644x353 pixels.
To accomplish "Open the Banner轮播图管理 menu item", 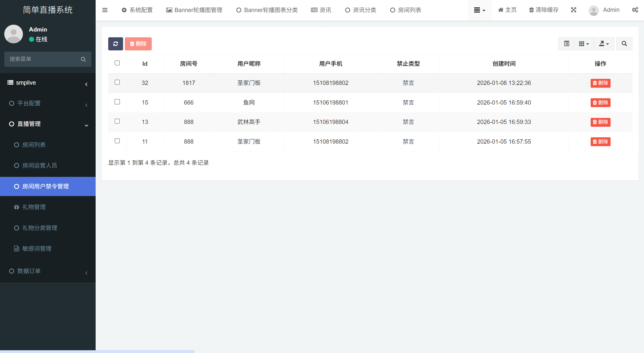I will click(194, 10).
